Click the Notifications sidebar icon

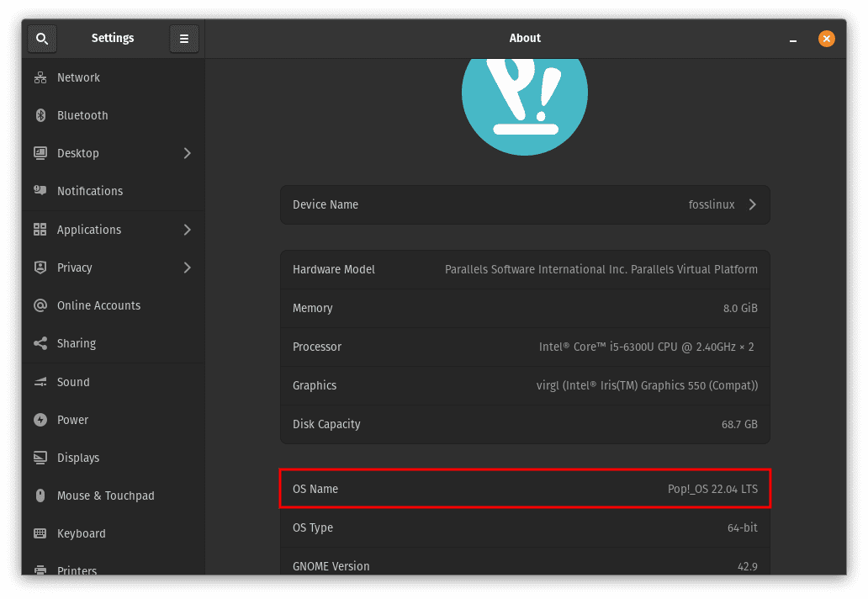pyautogui.click(x=40, y=190)
